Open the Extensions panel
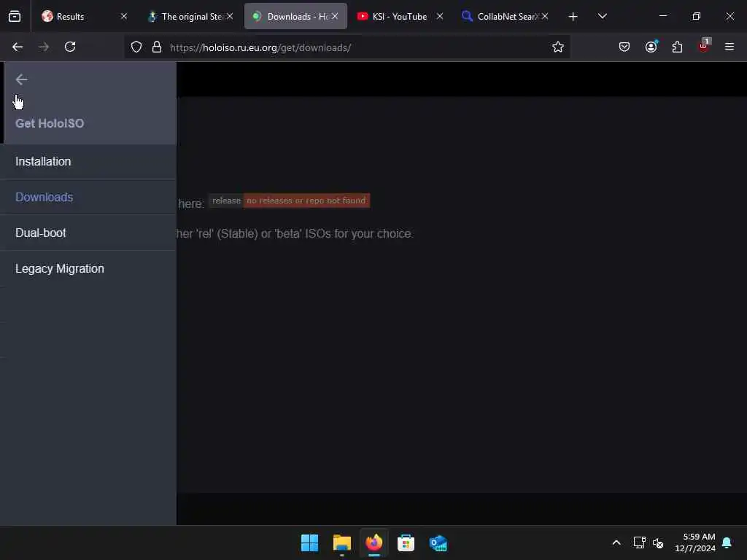This screenshot has height=560, width=747. (x=677, y=47)
